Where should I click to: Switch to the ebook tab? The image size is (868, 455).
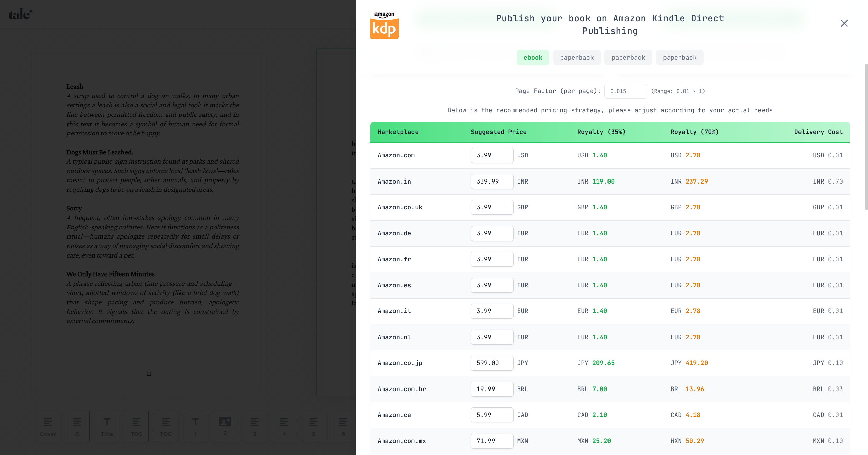pos(533,58)
